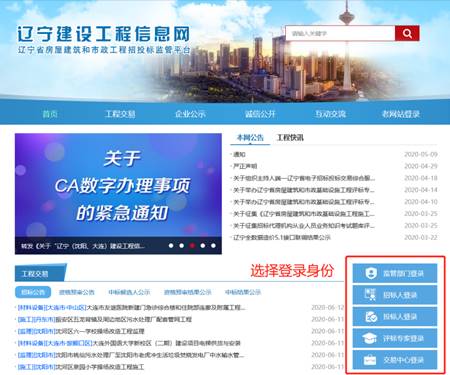Viewport: 450px width, 375px height.
Task: Click the checkmark document icon for 投标人登录
Action: click(370, 317)
